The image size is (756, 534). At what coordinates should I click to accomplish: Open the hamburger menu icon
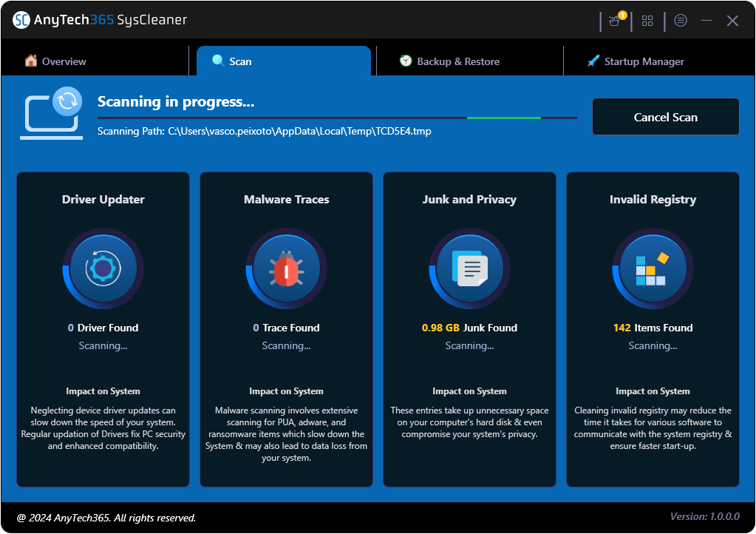(x=681, y=21)
